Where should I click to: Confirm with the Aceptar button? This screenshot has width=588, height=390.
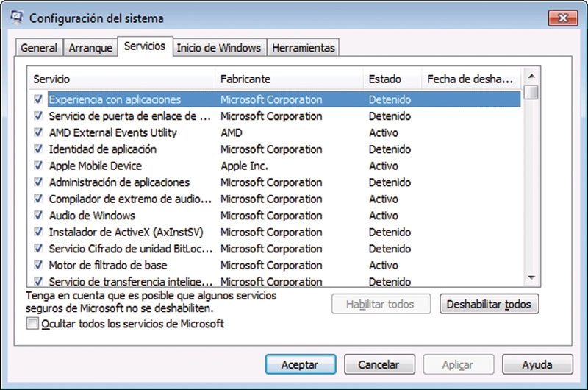[x=300, y=364]
